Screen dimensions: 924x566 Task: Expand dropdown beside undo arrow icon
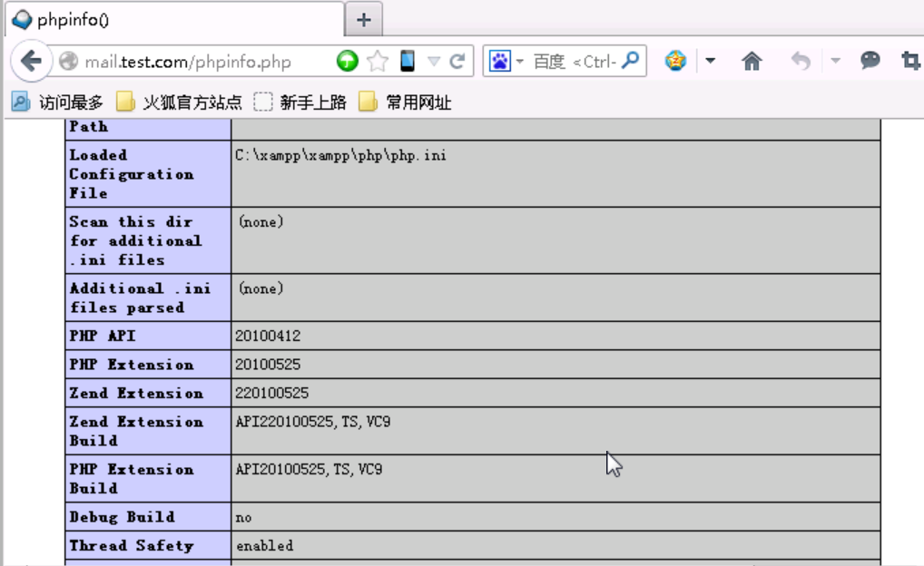pos(835,61)
